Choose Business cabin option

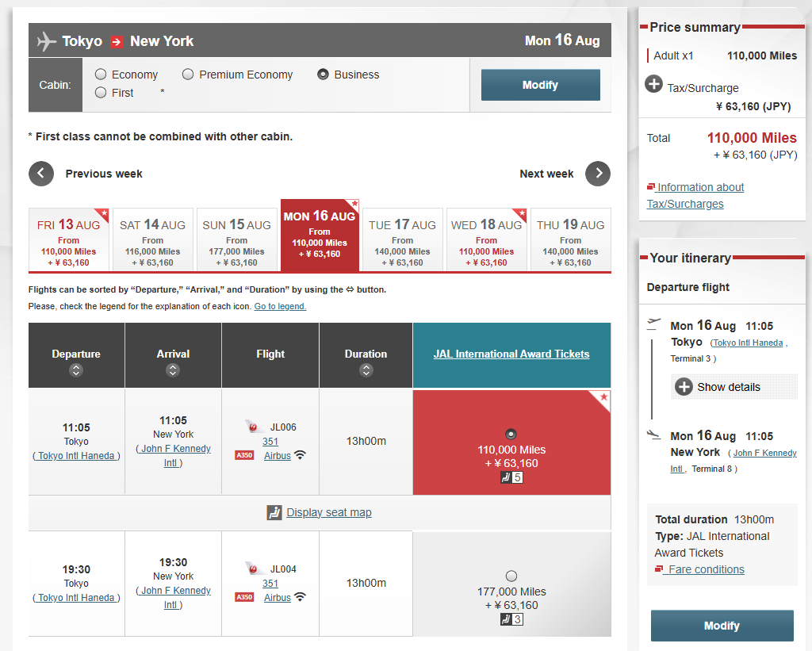pos(324,75)
